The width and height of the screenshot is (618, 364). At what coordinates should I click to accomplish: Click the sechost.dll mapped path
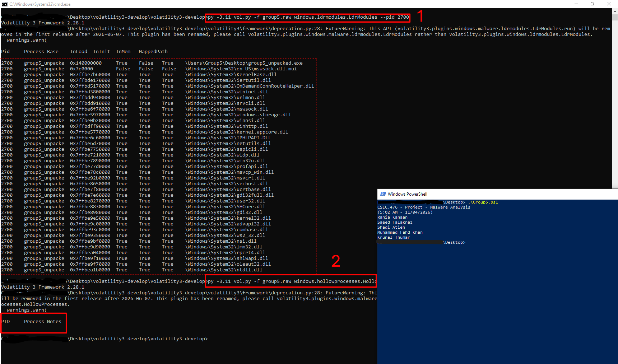(227, 184)
